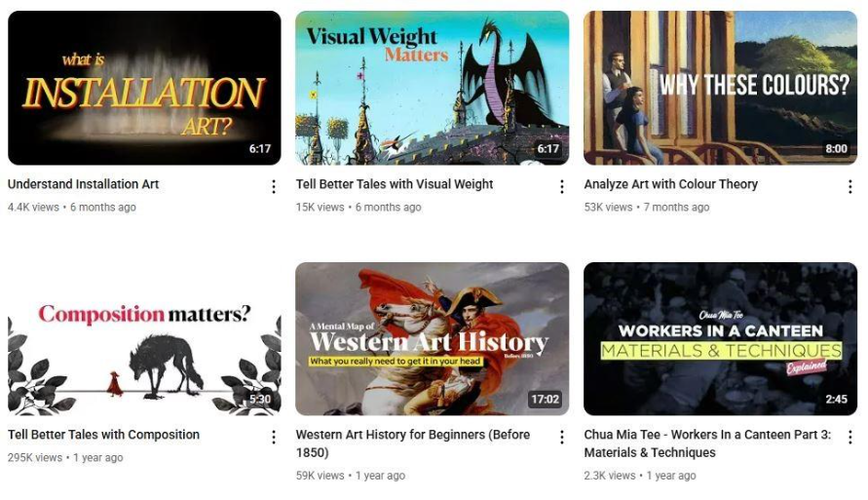The width and height of the screenshot is (868, 500).
Task: Open options menu for Composition video
Action: 274,437
